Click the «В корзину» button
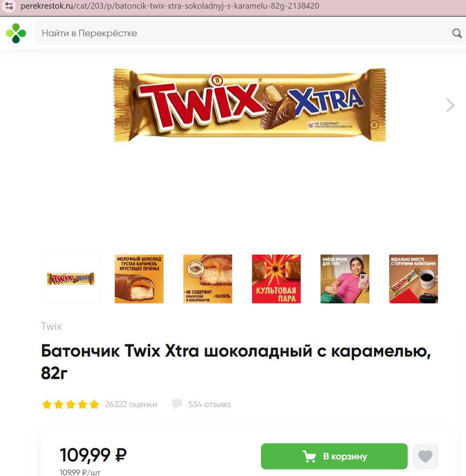 (x=334, y=456)
